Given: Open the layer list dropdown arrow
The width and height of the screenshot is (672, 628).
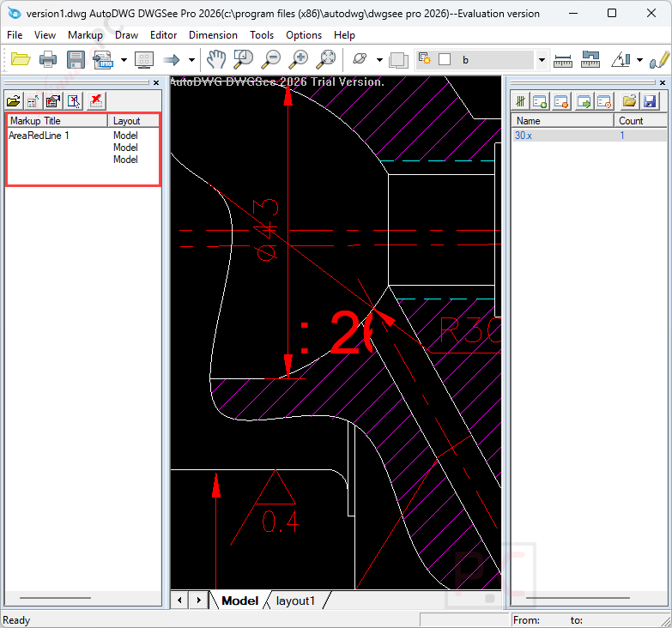Looking at the screenshot, I should tap(542, 60).
